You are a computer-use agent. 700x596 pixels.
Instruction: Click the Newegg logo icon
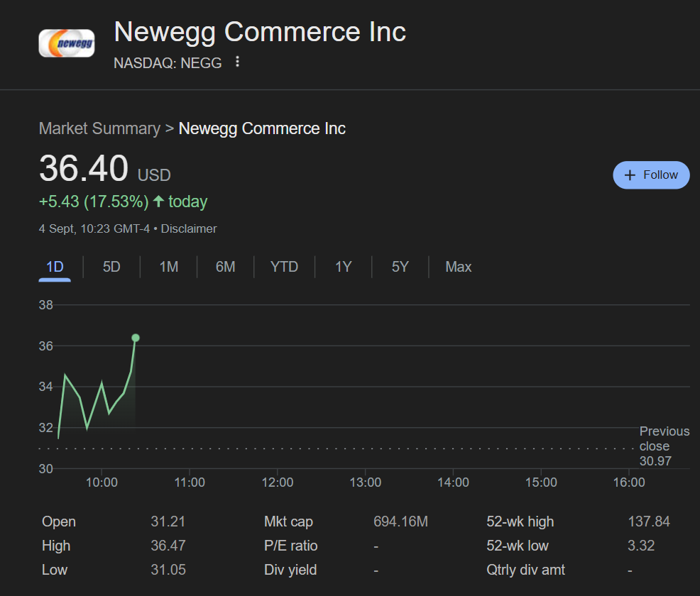click(x=67, y=43)
